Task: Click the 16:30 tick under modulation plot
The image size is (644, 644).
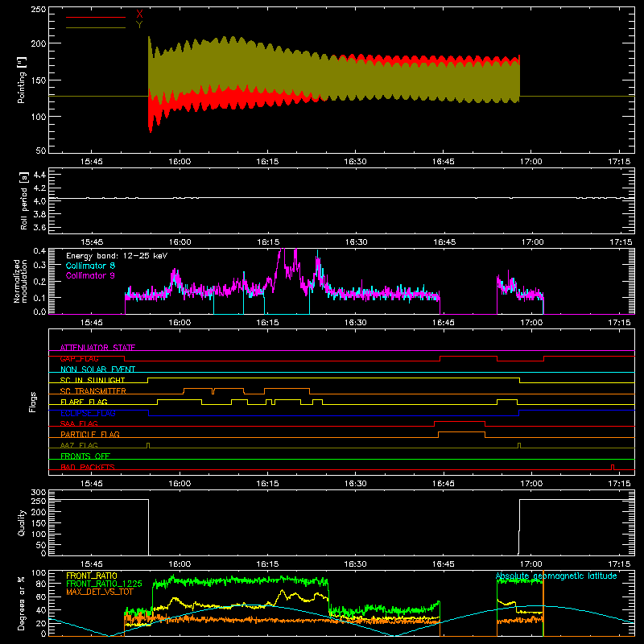Action: (x=355, y=323)
